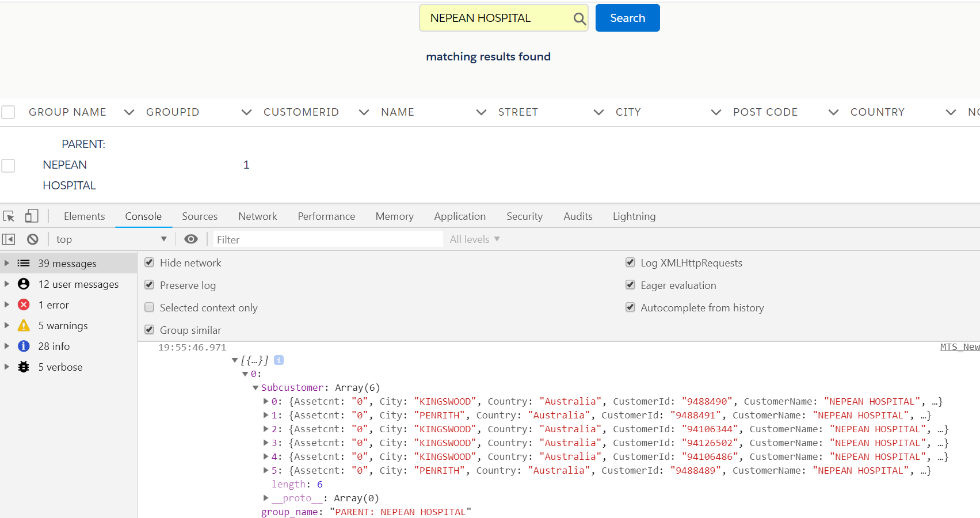
Task: Expand the 28 info group
Action: [x=7, y=346]
